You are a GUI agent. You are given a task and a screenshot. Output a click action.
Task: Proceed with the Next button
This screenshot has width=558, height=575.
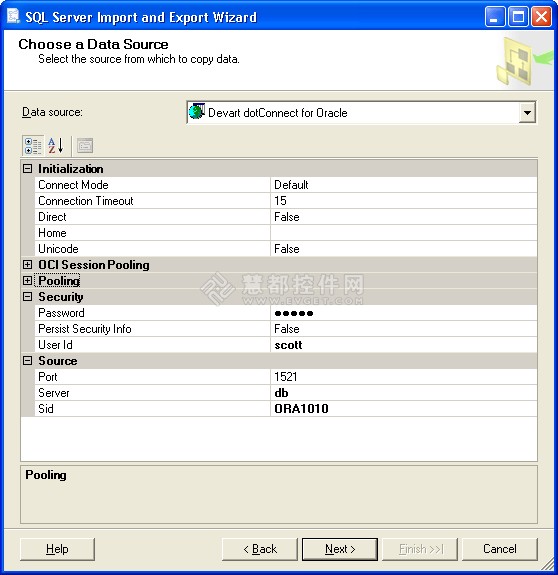pyautogui.click(x=340, y=549)
